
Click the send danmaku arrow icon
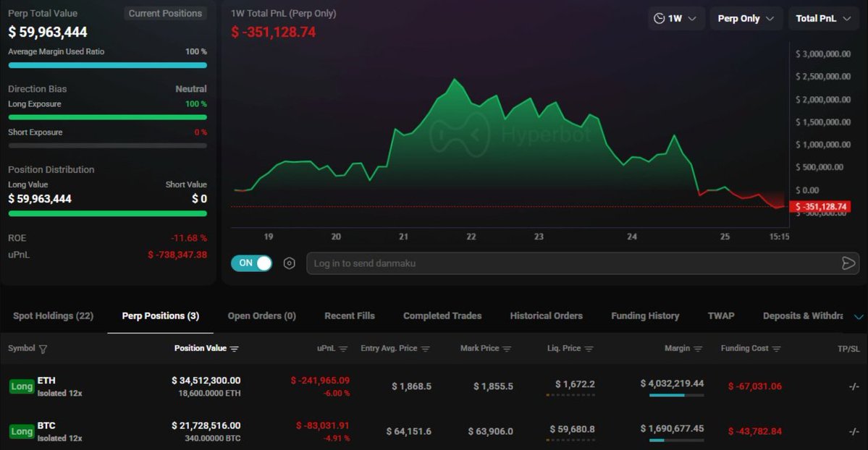click(848, 263)
